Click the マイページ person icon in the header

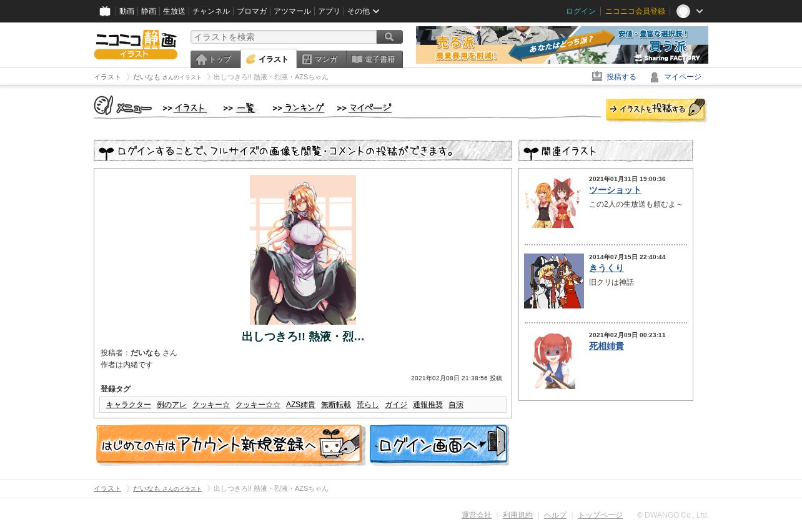pos(655,77)
